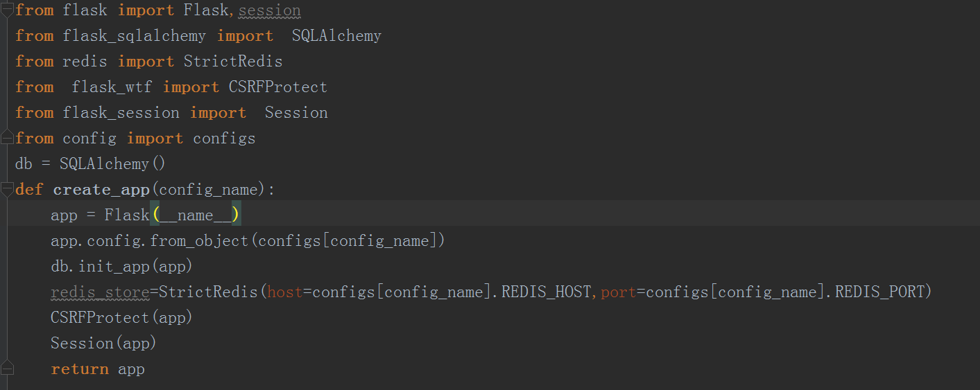Click the CSRFProtect(app) call

(121, 318)
